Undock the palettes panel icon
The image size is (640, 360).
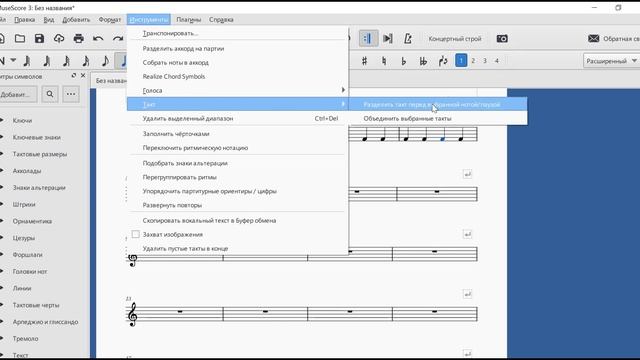[x=73, y=76]
